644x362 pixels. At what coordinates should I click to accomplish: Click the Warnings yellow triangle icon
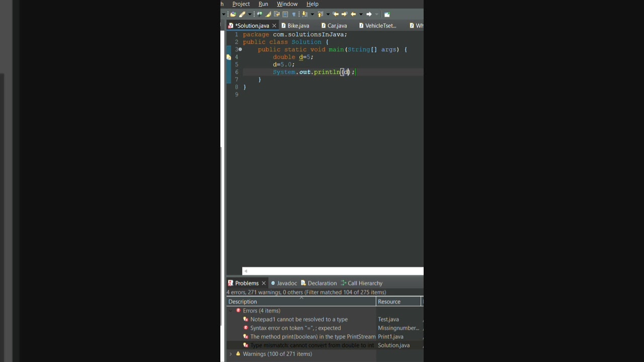[x=238, y=354]
